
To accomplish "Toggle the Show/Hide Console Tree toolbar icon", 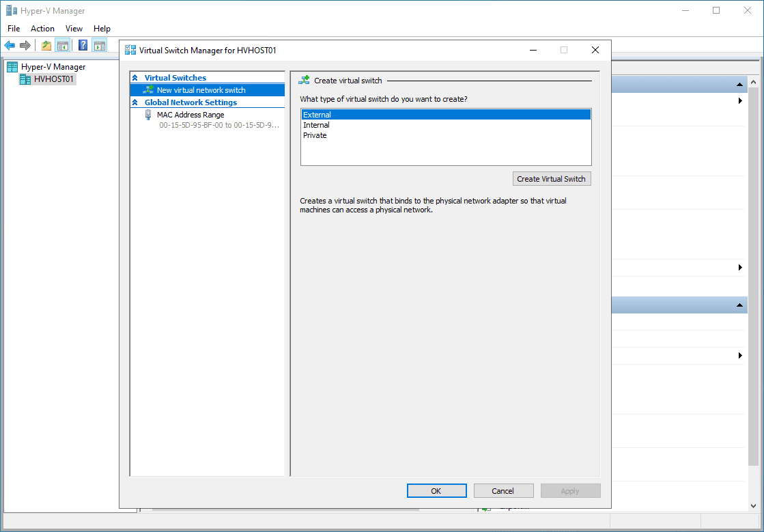I will point(62,45).
